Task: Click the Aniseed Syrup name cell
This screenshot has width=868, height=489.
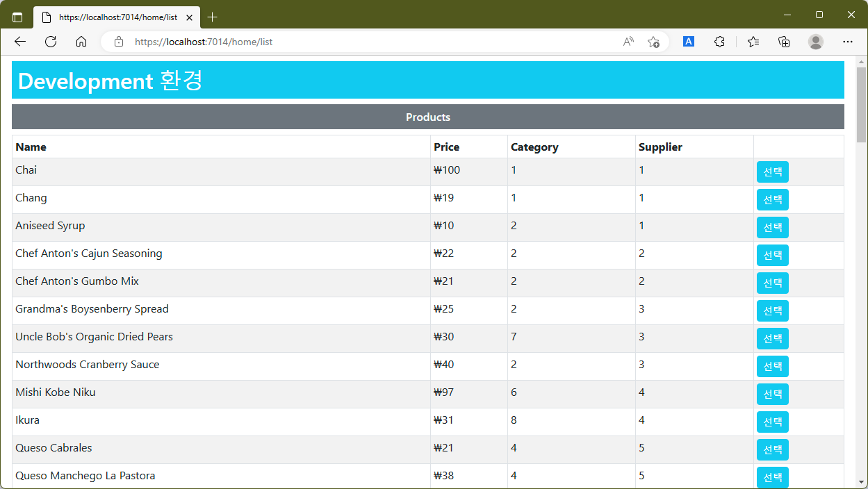Action: point(221,228)
